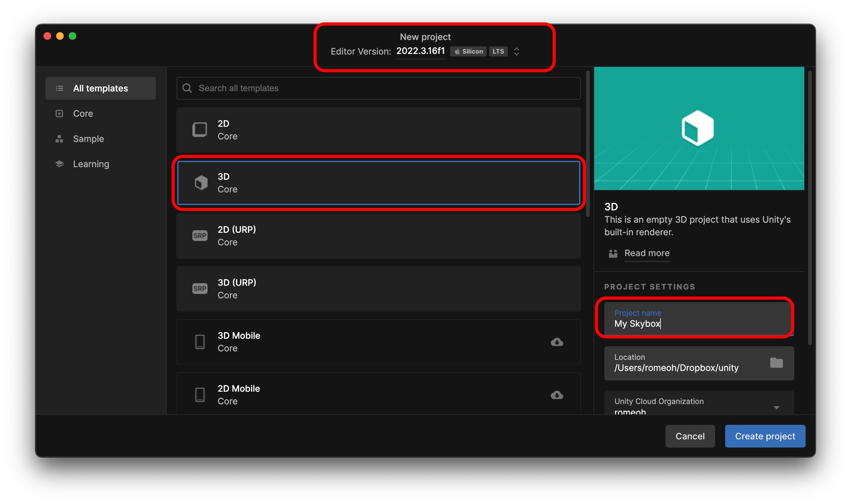Switch to Core templates category
The height and width of the screenshot is (504, 851).
pos(83,114)
